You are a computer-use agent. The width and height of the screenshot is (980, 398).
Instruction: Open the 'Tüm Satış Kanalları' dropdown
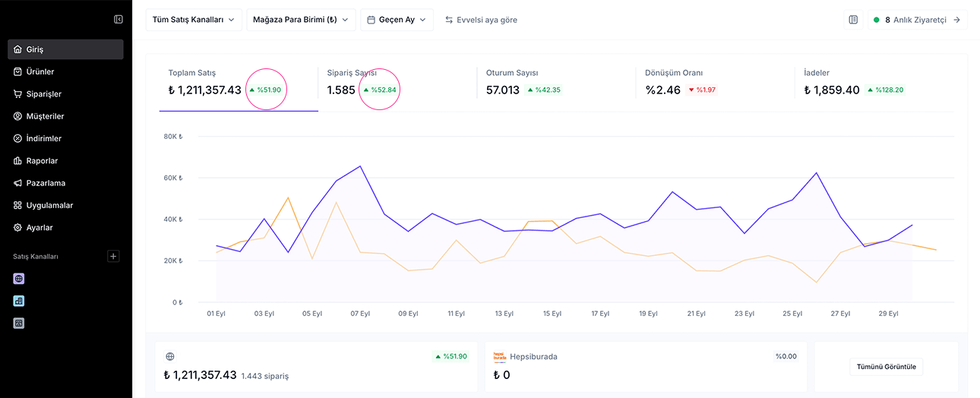point(194,20)
